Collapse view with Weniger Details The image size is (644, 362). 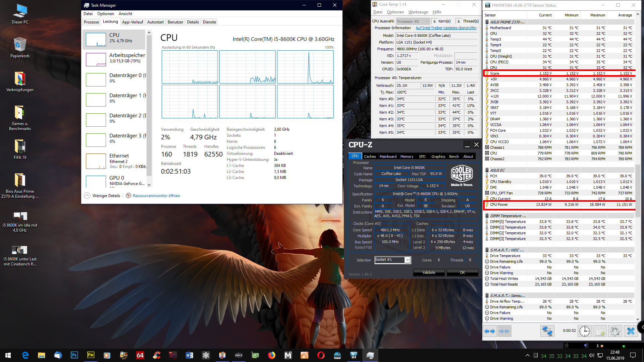[102, 196]
